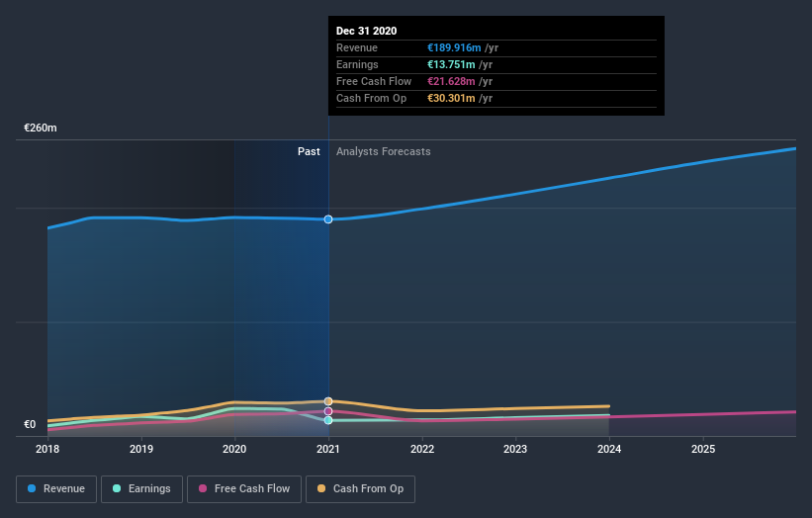Click the €189.916m revenue value
812x518 pixels.
coord(454,47)
